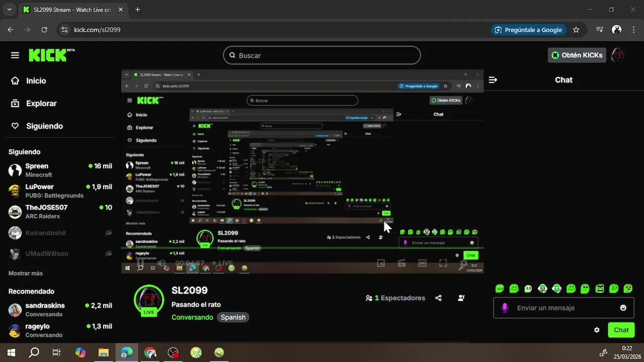
Task: Open chat settings gear icon
Action: (597, 330)
